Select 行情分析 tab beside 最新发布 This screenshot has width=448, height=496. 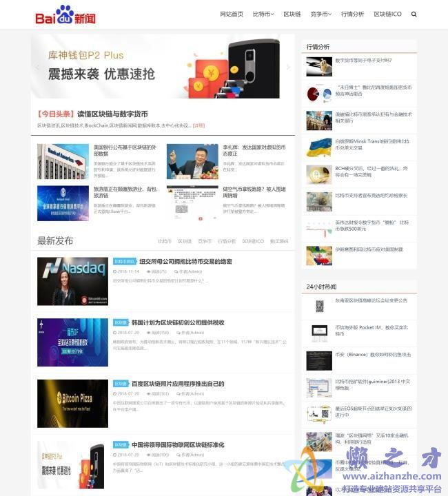[x=227, y=241]
